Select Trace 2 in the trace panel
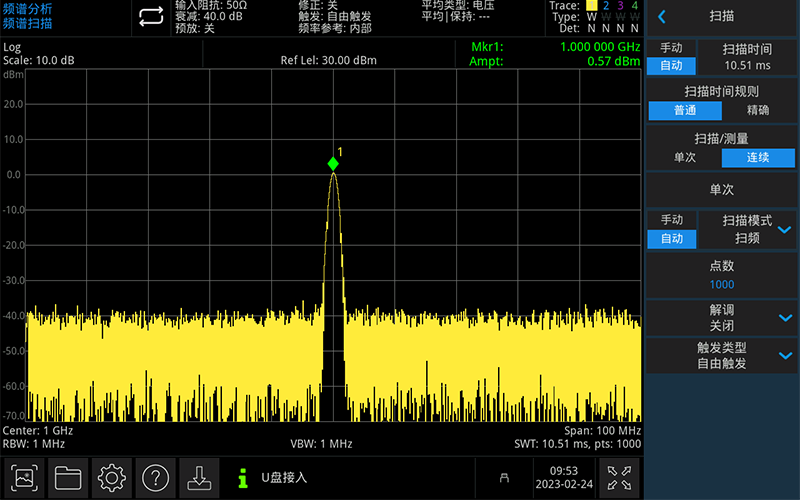 point(605,6)
